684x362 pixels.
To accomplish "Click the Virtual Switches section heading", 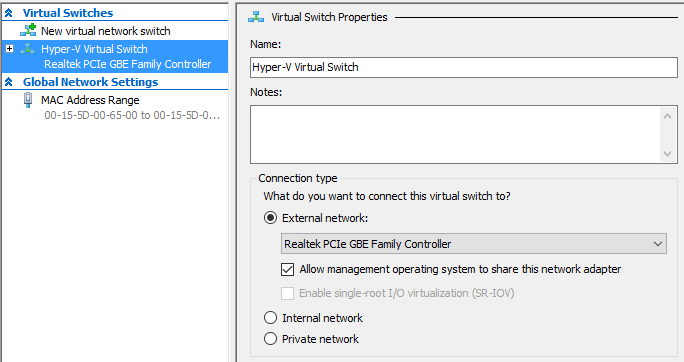I will tap(68, 13).
